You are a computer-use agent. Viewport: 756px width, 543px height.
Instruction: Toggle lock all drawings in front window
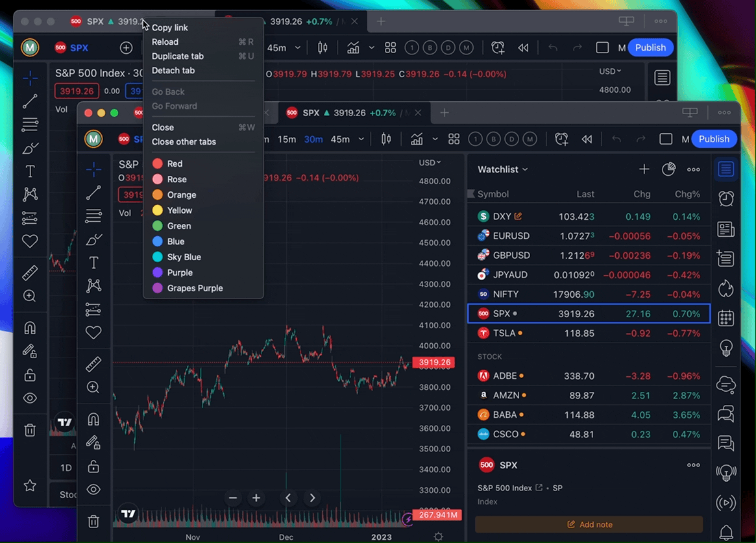(93, 466)
